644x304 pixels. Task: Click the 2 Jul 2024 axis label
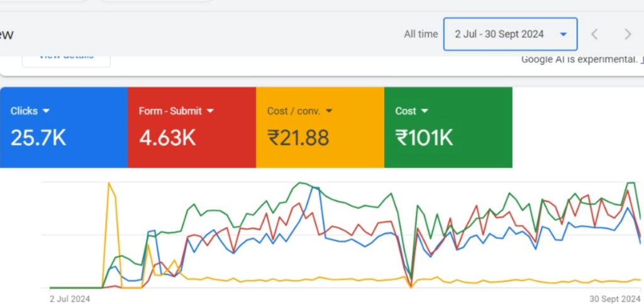pos(70,299)
